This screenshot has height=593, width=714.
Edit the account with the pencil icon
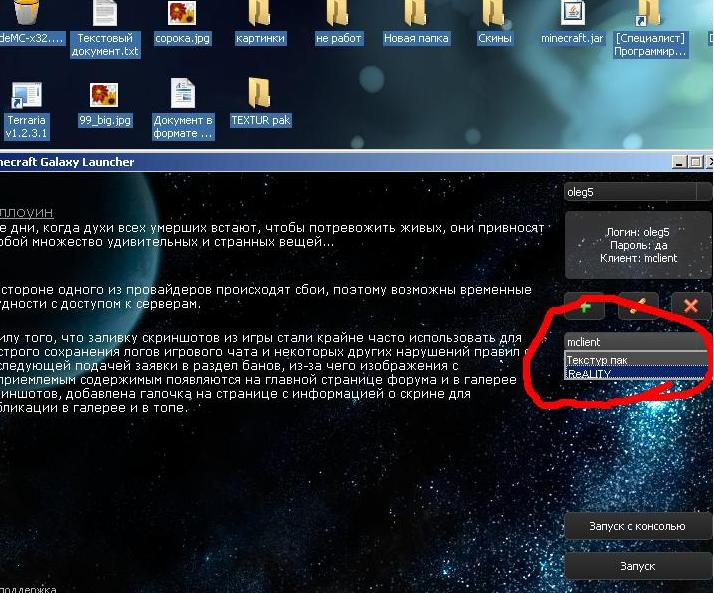[x=638, y=307]
